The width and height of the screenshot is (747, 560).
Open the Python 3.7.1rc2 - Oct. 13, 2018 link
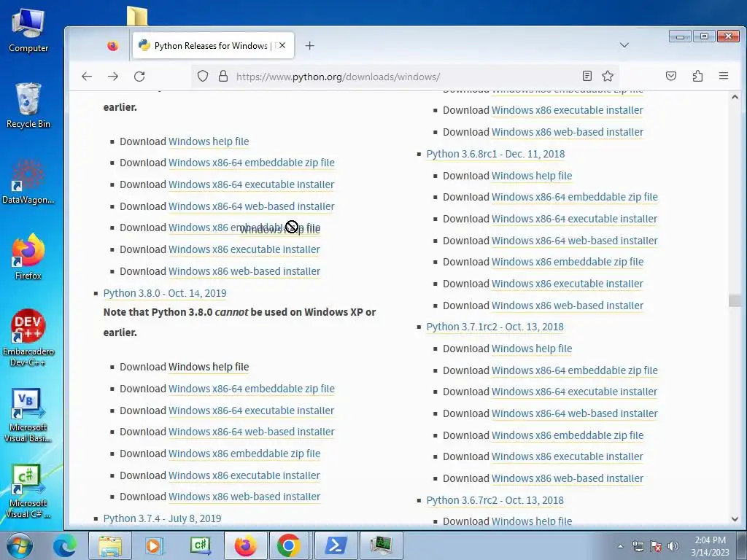(x=495, y=327)
